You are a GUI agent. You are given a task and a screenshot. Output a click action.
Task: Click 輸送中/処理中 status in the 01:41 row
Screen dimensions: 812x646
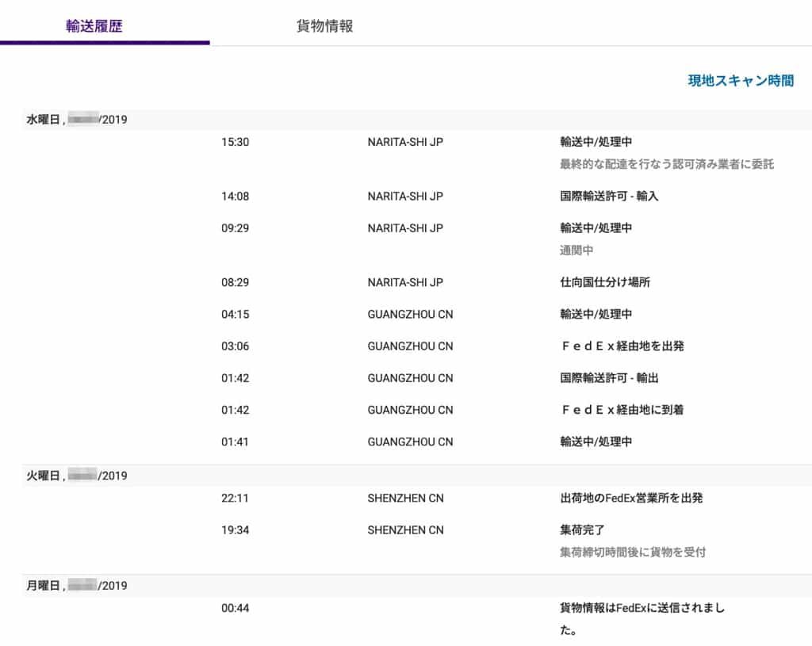click(x=596, y=442)
